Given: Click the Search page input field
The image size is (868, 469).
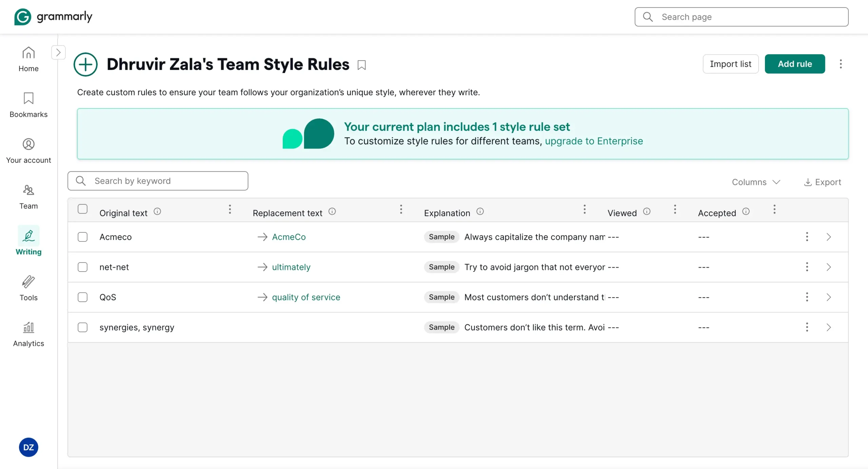Looking at the screenshot, I should click(x=742, y=17).
